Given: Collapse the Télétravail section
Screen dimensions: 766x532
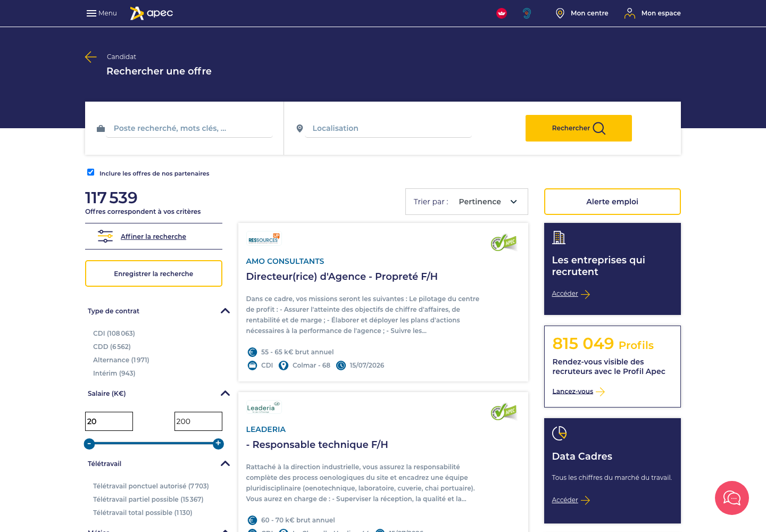Looking at the screenshot, I should tap(225, 464).
